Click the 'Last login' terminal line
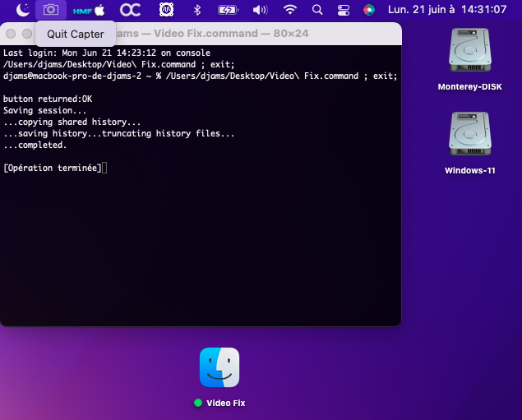 click(107, 53)
